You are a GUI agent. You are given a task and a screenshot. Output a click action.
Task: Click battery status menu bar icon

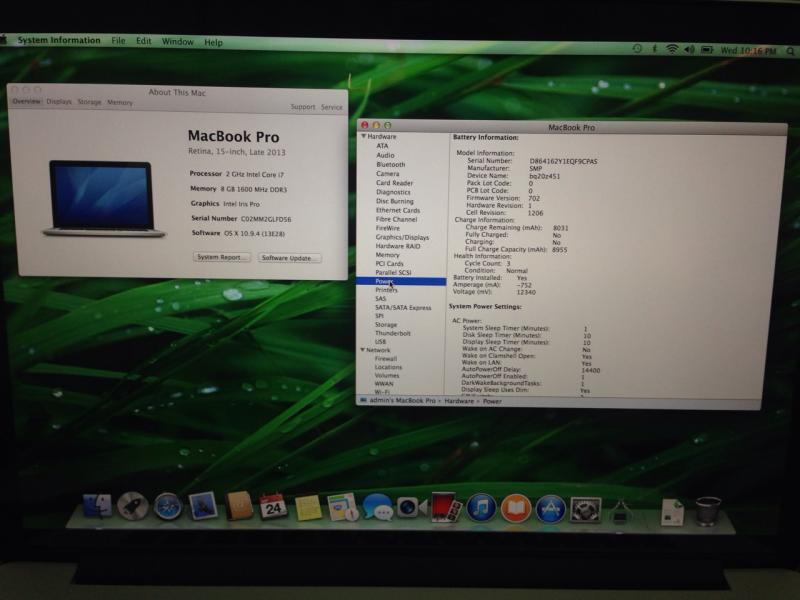click(x=707, y=50)
